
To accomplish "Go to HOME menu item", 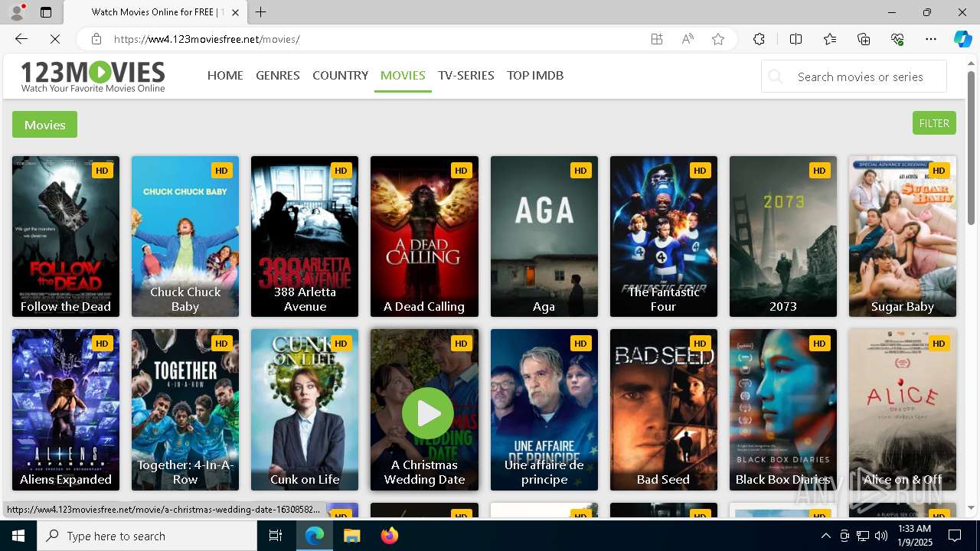I will (x=225, y=75).
